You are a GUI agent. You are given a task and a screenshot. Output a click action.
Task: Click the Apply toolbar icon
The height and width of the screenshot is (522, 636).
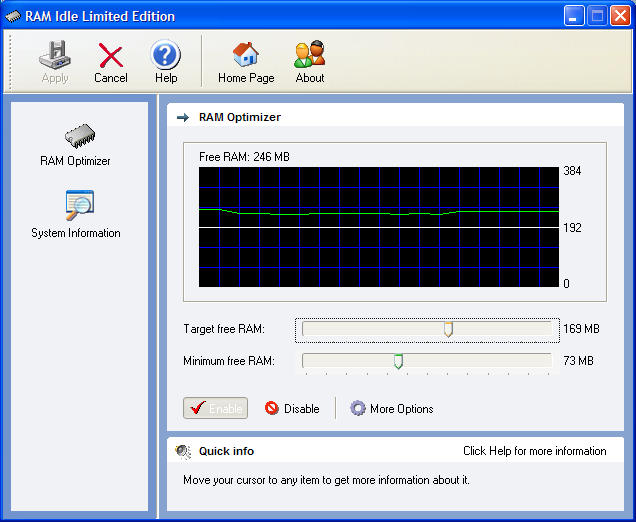click(55, 62)
